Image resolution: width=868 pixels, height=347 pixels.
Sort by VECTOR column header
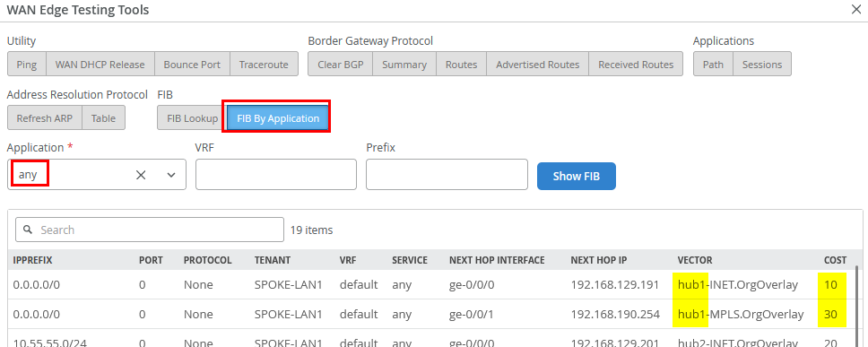pyautogui.click(x=695, y=259)
